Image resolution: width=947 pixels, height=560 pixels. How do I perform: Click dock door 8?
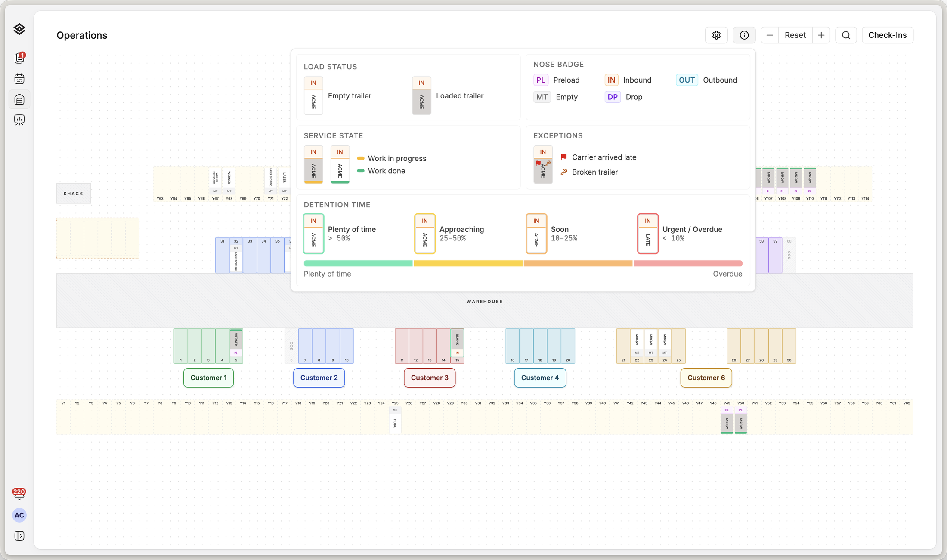pyautogui.click(x=319, y=346)
